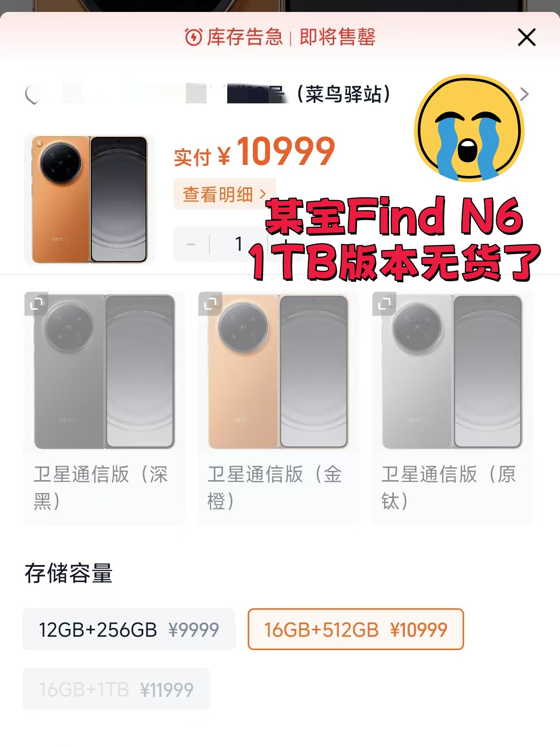560x747 pixels.
Task: Expand image of 深黑 color variant
Action: [36, 303]
